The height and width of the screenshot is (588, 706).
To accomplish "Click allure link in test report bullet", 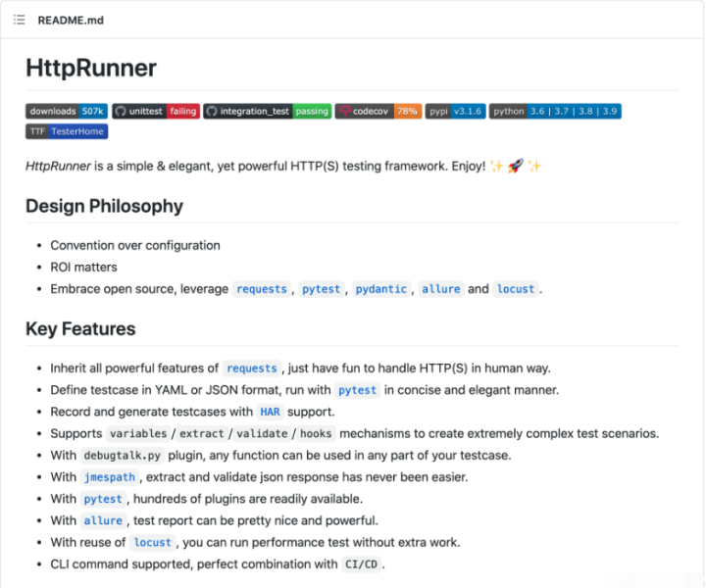I will coord(103,520).
